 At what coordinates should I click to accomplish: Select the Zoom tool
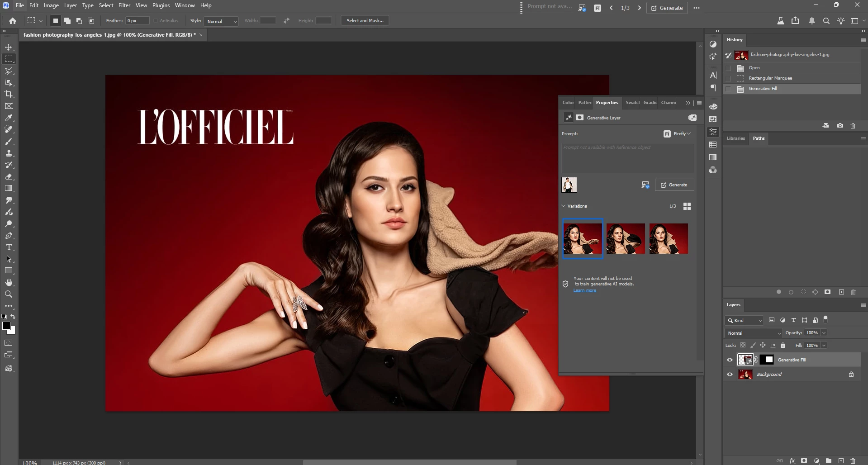tap(9, 294)
